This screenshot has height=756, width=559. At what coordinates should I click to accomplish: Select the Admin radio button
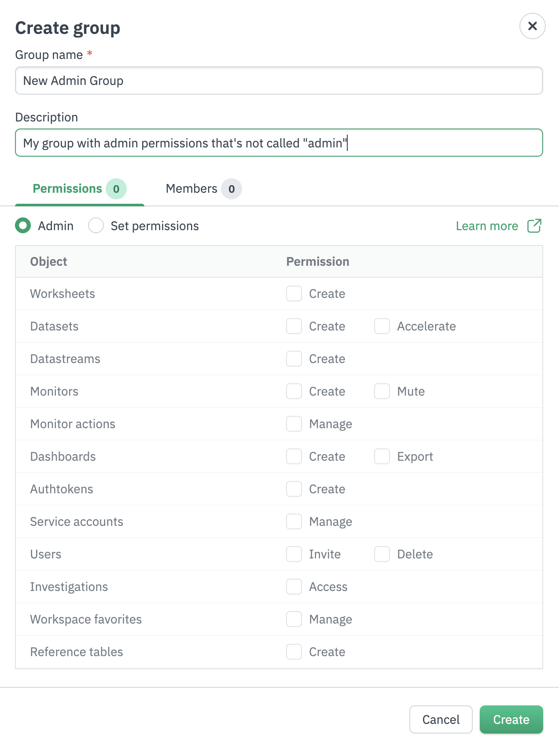(x=23, y=226)
